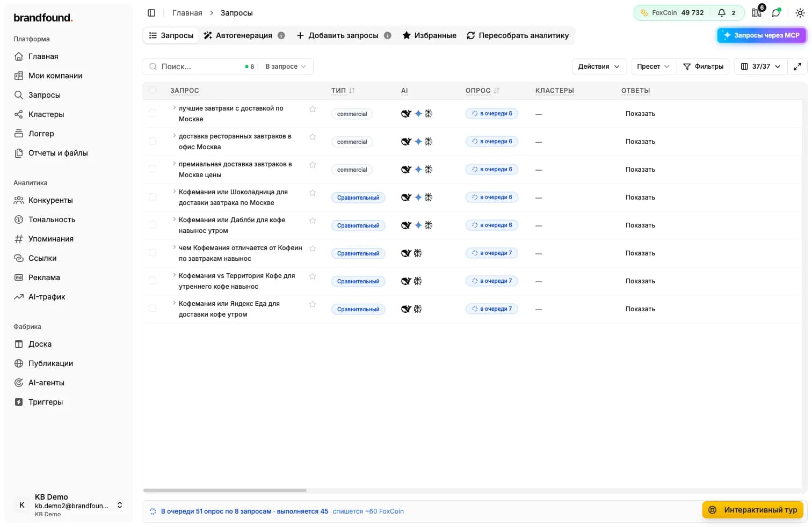Screen dimensions: 812x527
Task: Favorite the 'доставка ресторанных завтраков' query star
Action: click(313, 137)
